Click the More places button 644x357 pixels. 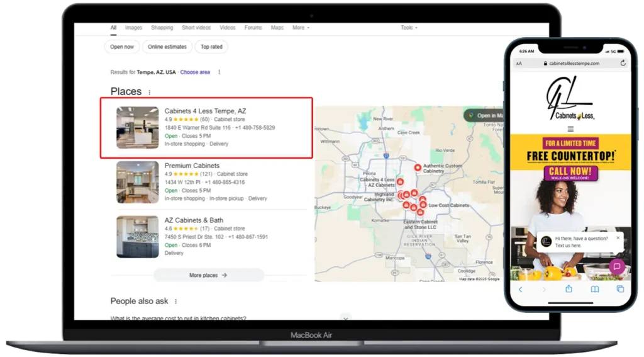point(208,275)
